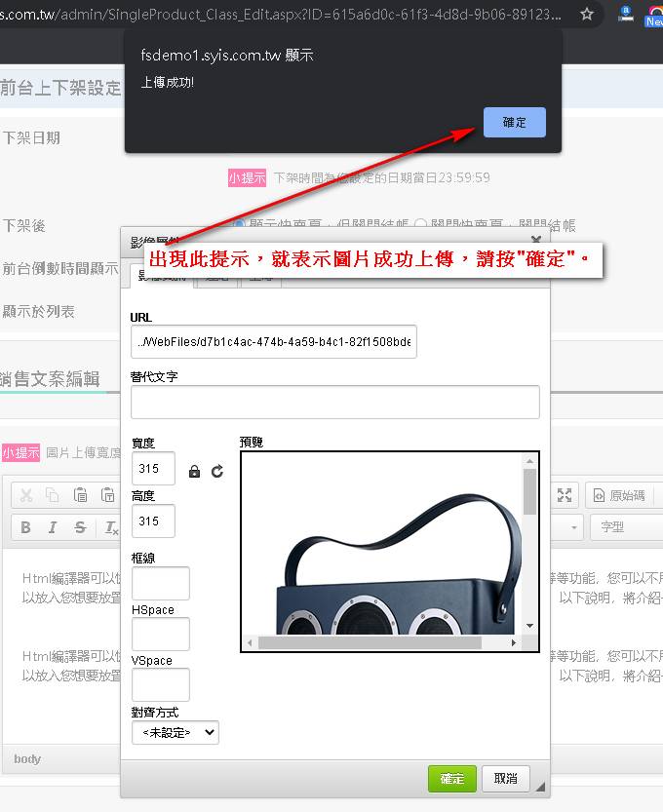Click the Bold formatting icon
The image size is (663, 812).
click(26, 527)
